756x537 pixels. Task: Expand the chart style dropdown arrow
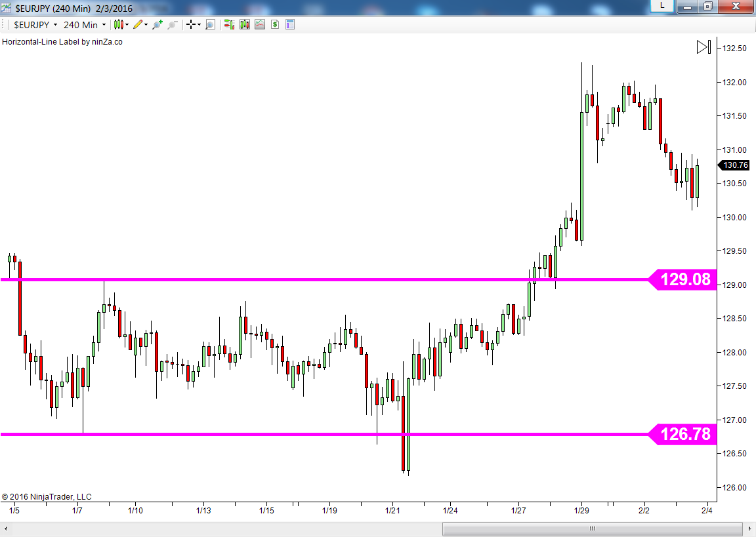[127, 25]
